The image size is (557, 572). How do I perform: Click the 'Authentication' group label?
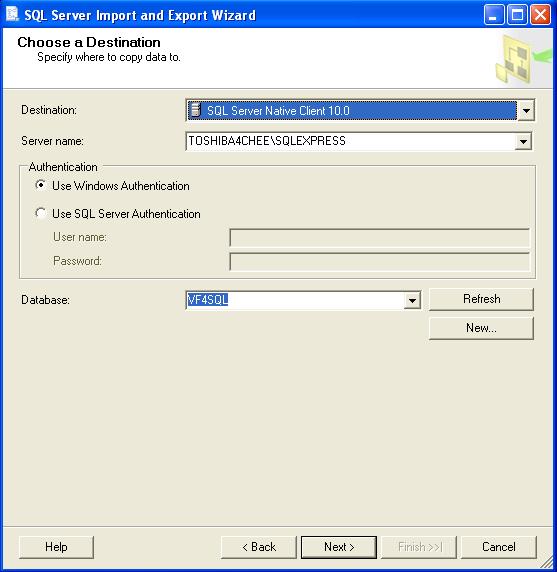[63, 167]
